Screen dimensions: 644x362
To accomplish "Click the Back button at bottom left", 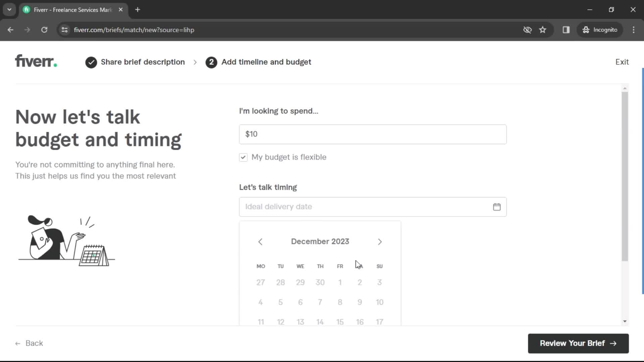I will (30, 343).
